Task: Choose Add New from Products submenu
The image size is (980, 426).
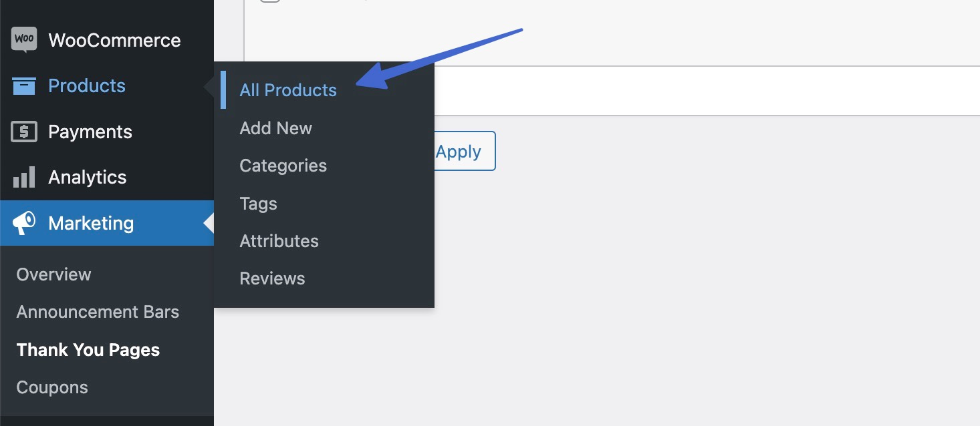Action: pyautogui.click(x=276, y=128)
